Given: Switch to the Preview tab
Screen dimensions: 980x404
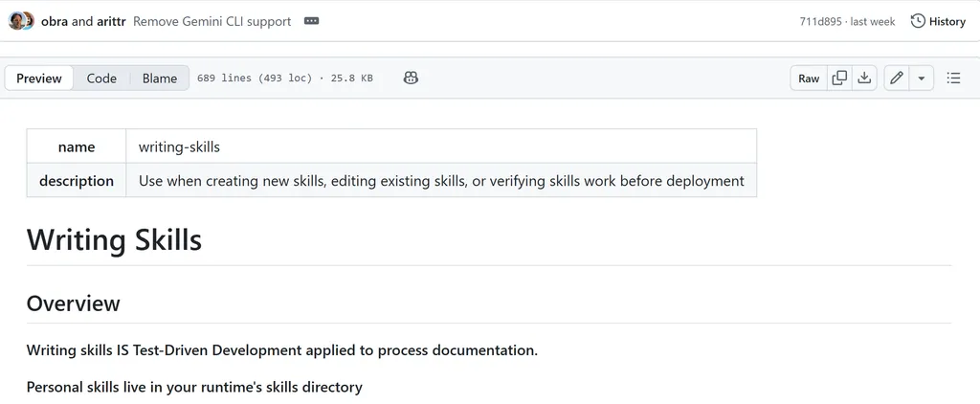Looking at the screenshot, I should 38,79.
